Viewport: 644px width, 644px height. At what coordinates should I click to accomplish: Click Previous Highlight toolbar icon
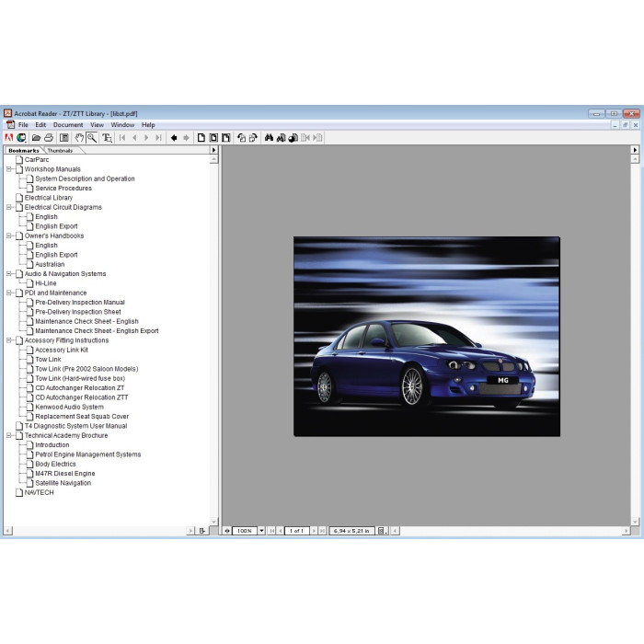click(x=305, y=138)
